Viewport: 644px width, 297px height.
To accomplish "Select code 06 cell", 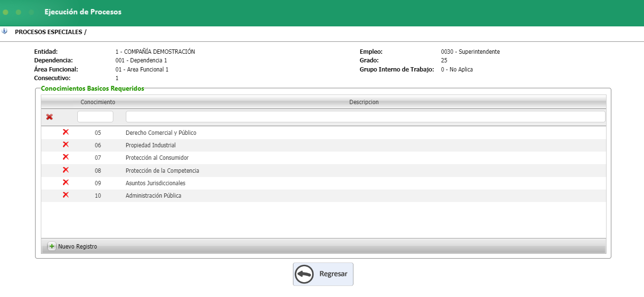I will tap(98, 145).
